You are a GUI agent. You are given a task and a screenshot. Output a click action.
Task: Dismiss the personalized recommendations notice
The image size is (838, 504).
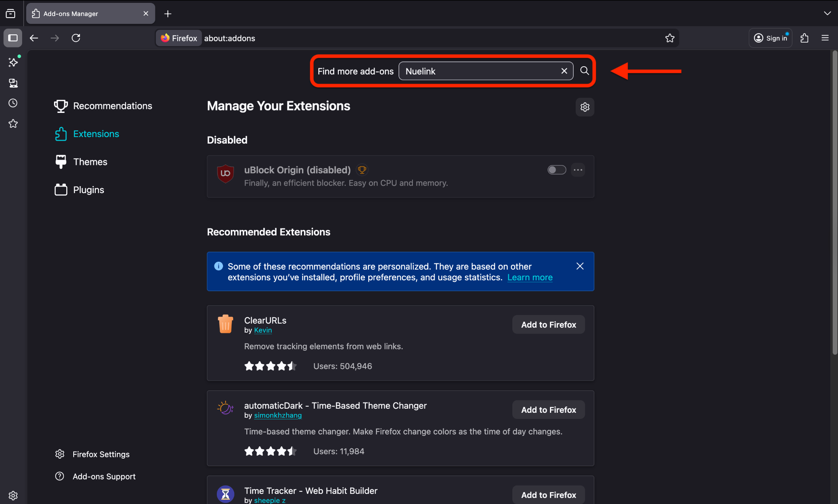click(x=580, y=266)
